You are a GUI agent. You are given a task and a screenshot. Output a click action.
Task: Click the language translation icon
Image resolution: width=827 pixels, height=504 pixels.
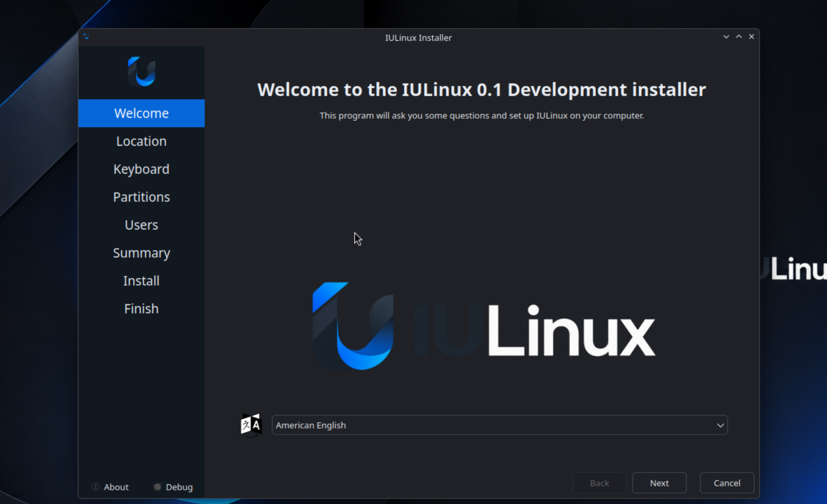(x=251, y=425)
